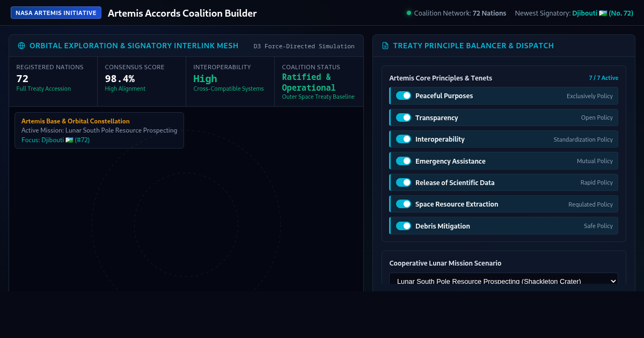This screenshot has height=338, width=644.
Task: Click the Interoperability High status value
Action: (205, 79)
